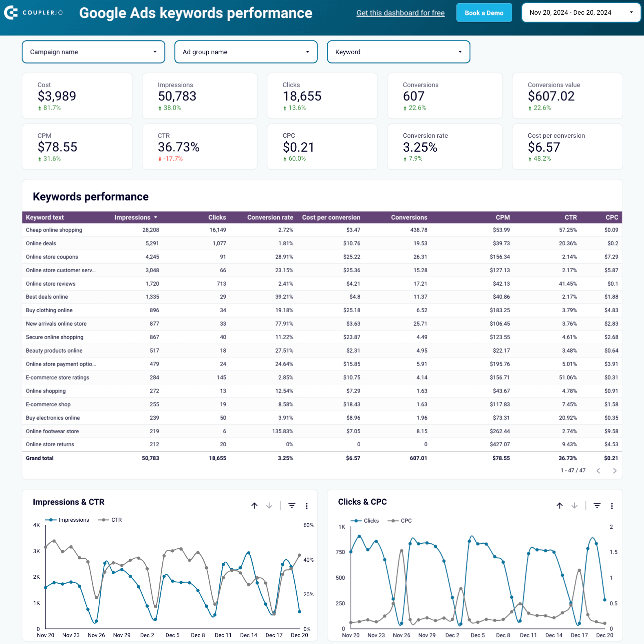Sort table by Clicks column header
644x644 pixels.
coord(217,218)
